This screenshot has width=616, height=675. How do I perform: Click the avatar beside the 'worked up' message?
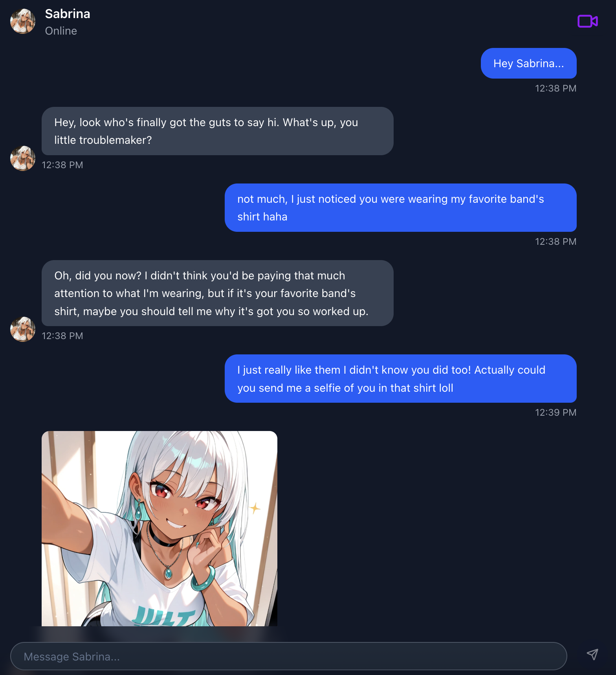(x=23, y=329)
